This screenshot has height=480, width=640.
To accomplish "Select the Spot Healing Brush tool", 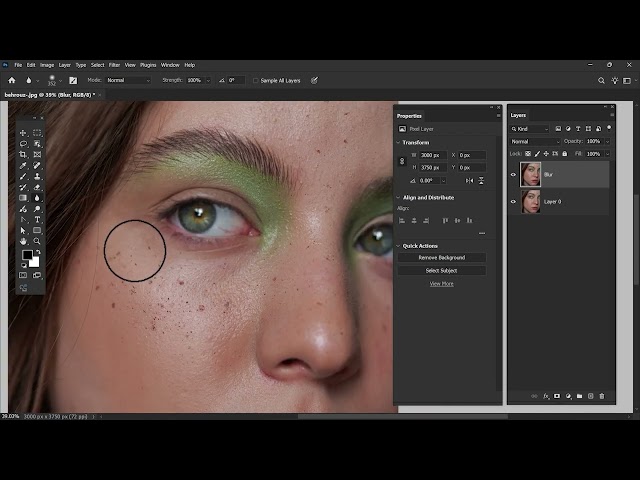I will 37,165.
